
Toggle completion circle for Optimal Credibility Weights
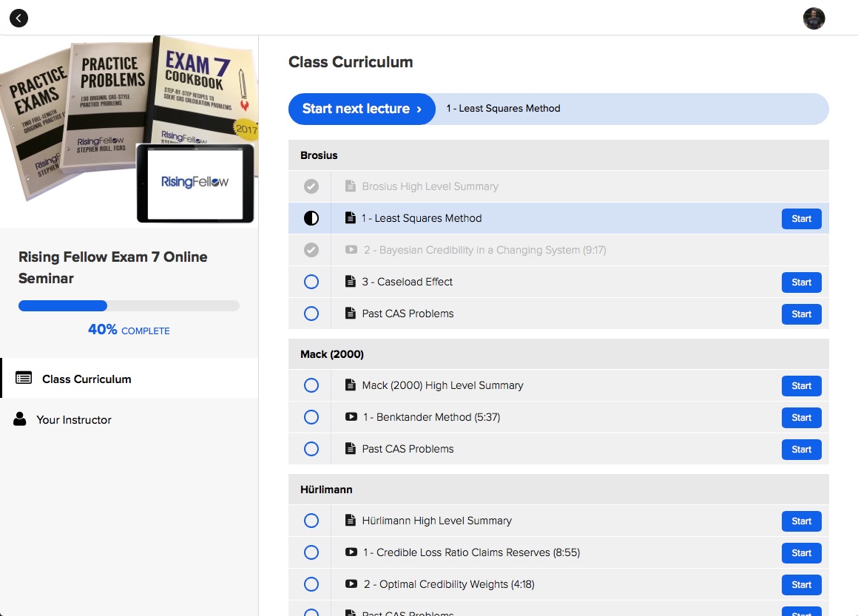[311, 583]
